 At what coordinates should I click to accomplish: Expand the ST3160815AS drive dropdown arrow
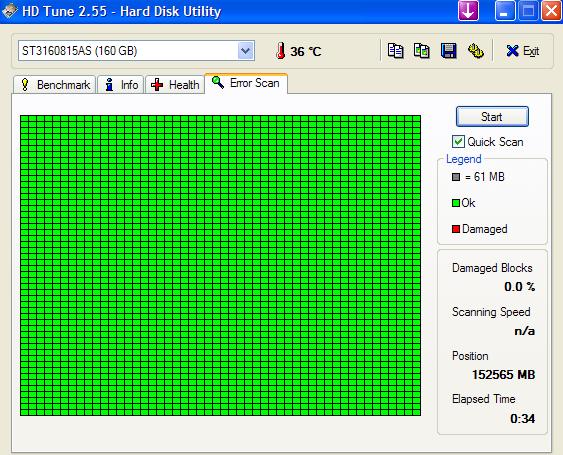pyautogui.click(x=246, y=51)
